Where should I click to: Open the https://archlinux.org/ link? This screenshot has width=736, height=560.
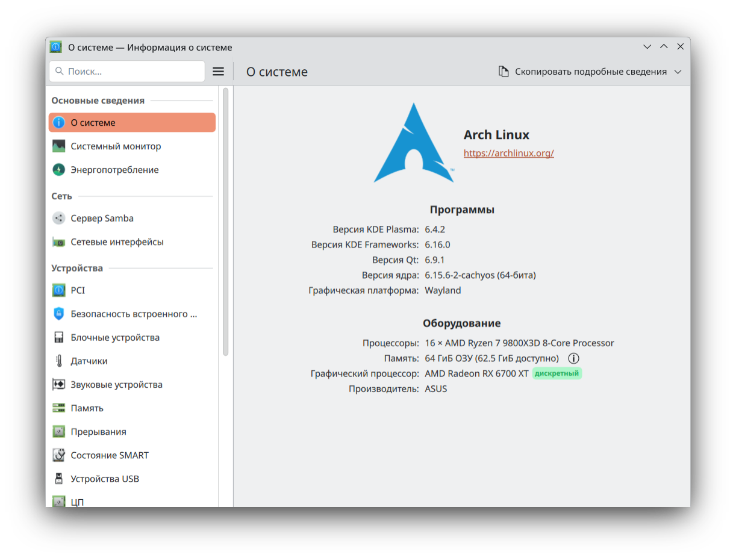(x=509, y=153)
